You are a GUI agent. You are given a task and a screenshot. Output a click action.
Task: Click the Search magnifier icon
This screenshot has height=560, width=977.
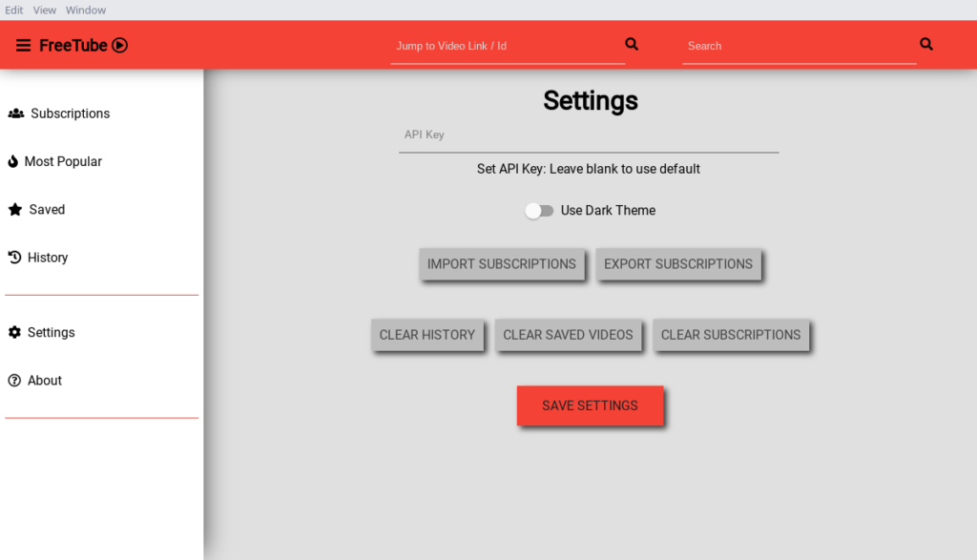[x=925, y=43]
